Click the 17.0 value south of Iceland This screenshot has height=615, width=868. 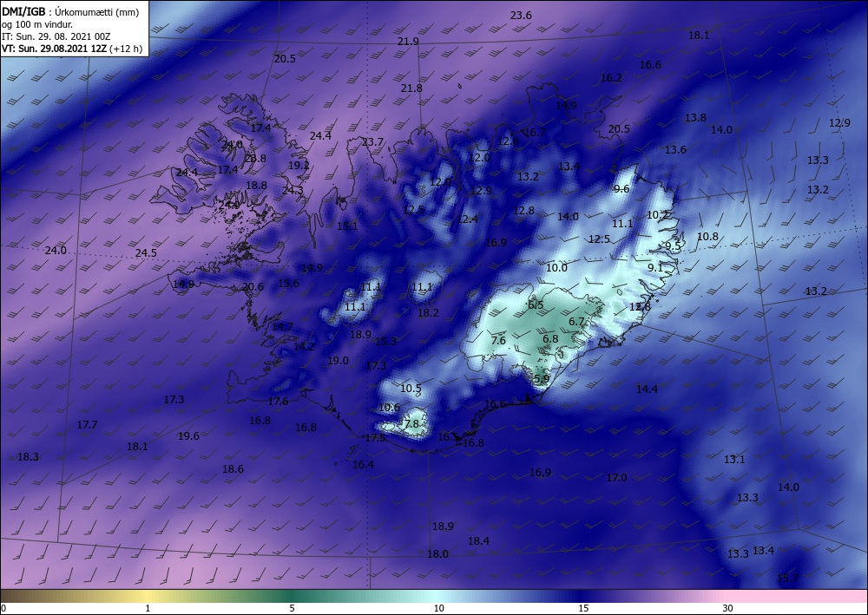pyautogui.click(x=616, y=478)
